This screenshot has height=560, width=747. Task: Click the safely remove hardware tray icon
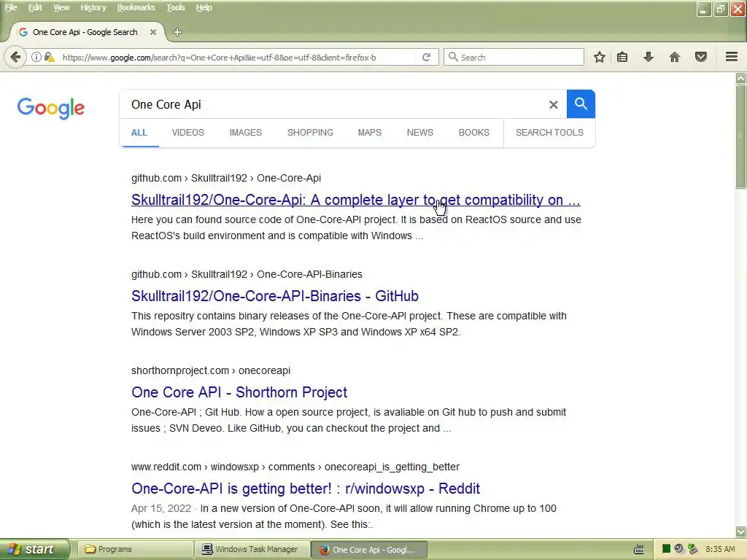click(693, 549)
